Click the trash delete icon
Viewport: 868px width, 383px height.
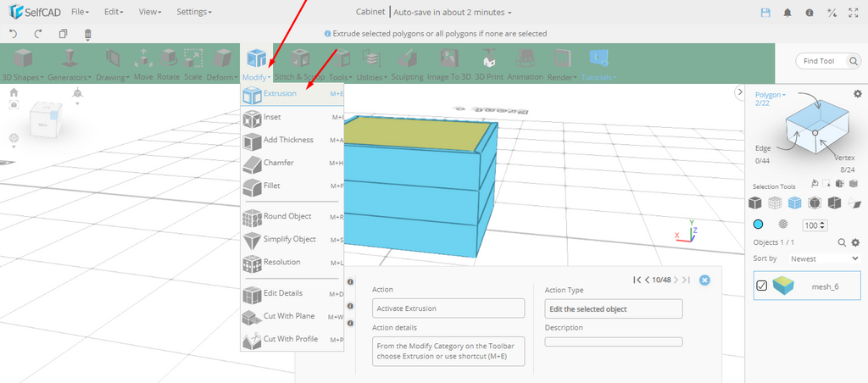87,34
